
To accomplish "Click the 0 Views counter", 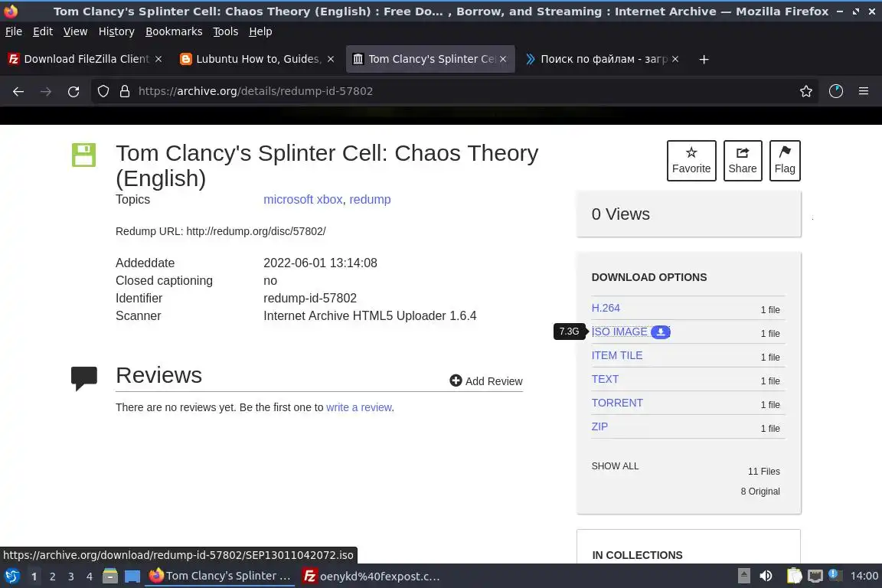I will (x=620, y=214).
